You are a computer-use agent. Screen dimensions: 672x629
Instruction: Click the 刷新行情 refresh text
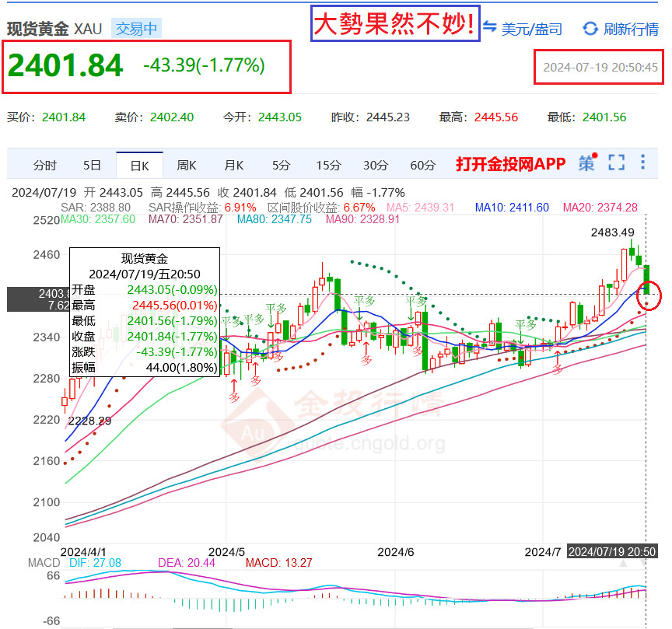click(631, 29)
